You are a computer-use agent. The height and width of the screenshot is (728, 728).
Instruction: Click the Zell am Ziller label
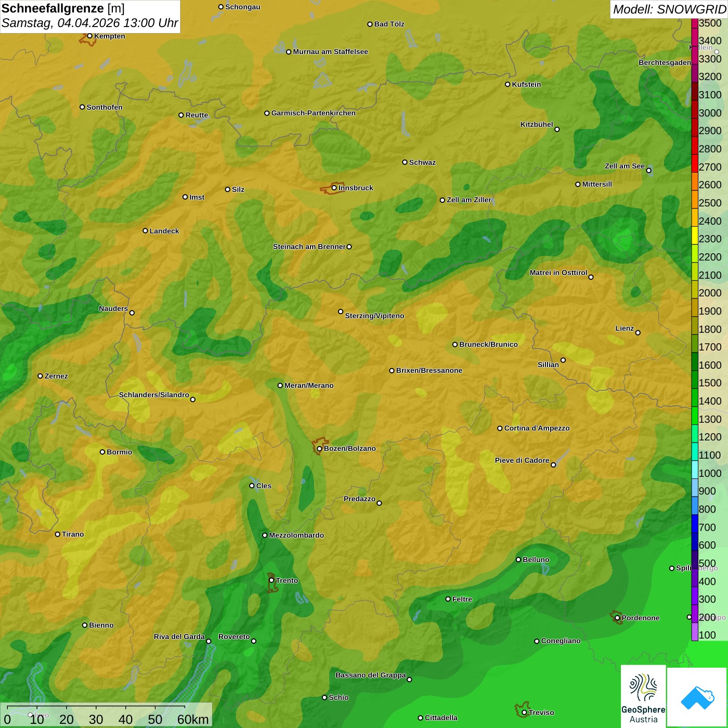[x=469, y=200]
